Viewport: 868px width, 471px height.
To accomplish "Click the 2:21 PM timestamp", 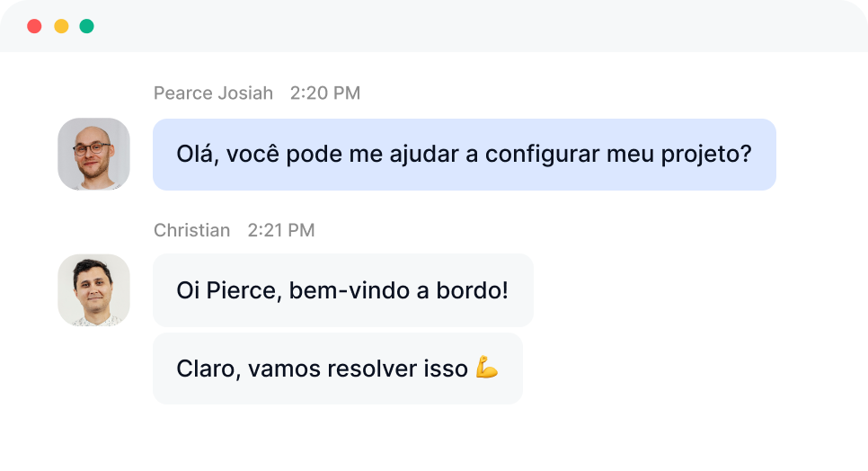I will click(280, 230).
